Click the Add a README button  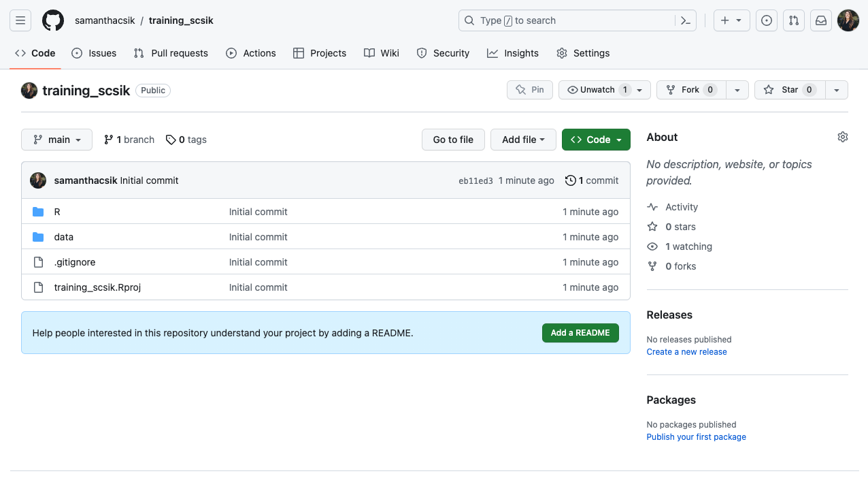coord(580,333)
